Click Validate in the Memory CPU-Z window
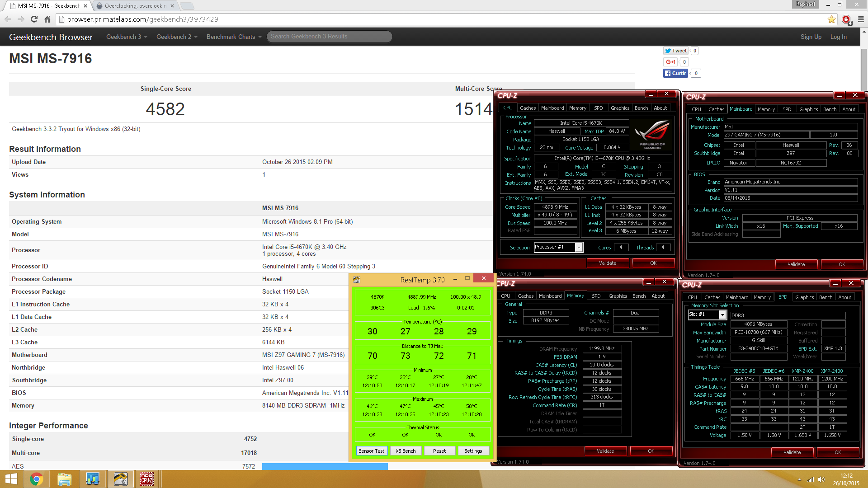This screenshot has height=488, width=868. pos(605,451)
